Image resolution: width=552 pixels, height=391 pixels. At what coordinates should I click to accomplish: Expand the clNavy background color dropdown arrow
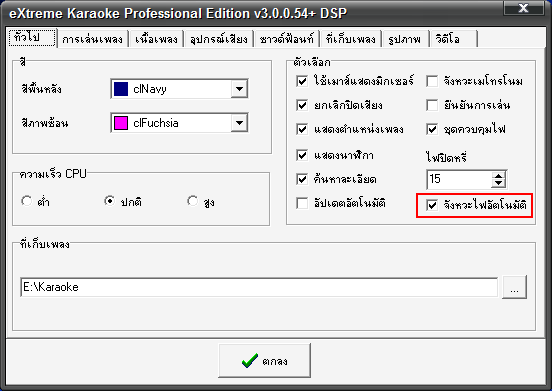[239, 89]
